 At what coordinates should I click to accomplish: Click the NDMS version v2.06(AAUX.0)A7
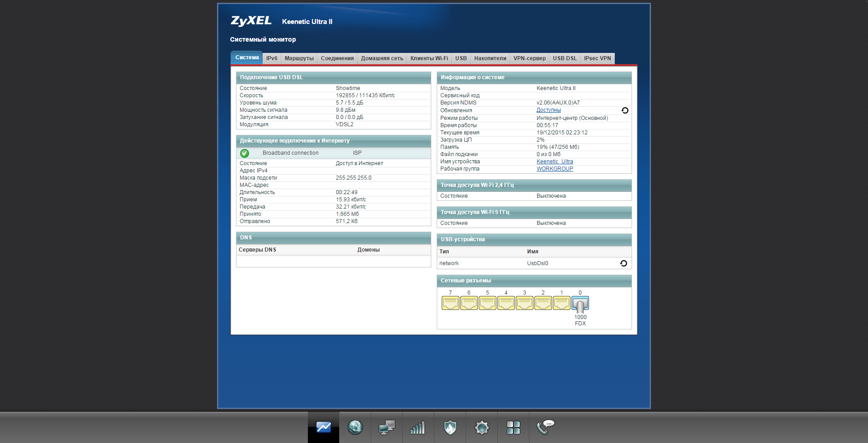[558, 103]
